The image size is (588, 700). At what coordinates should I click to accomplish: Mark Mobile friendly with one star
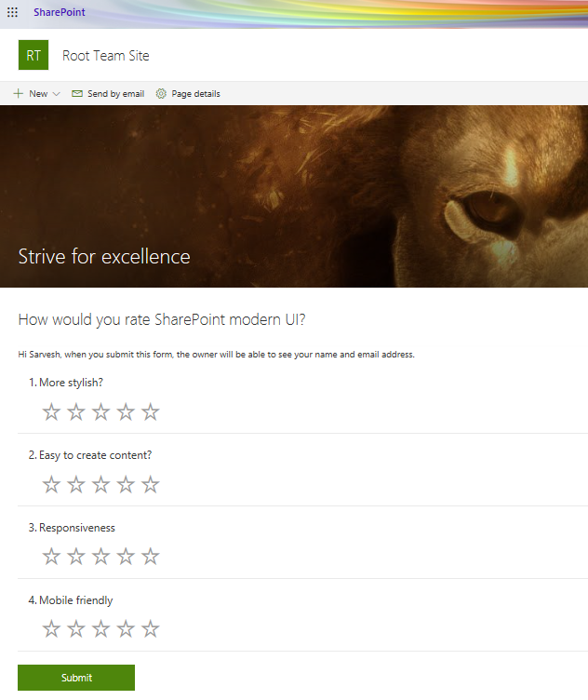(x=51, y=629)
